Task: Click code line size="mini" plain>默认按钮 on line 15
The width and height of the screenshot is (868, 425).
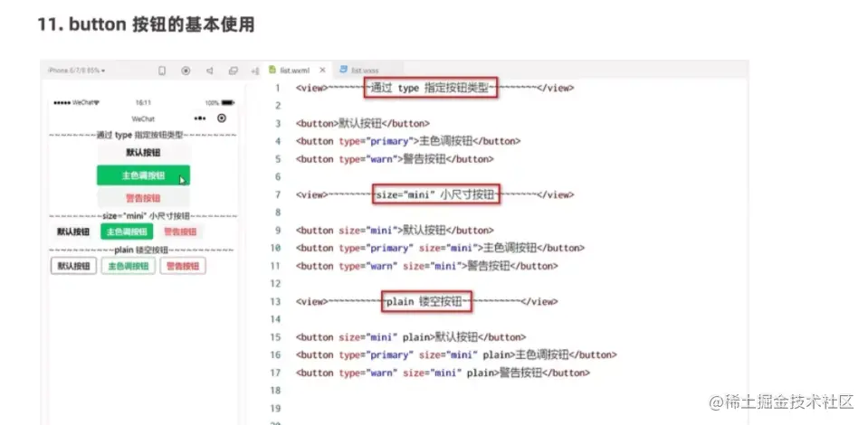Action: coord(411,337)
